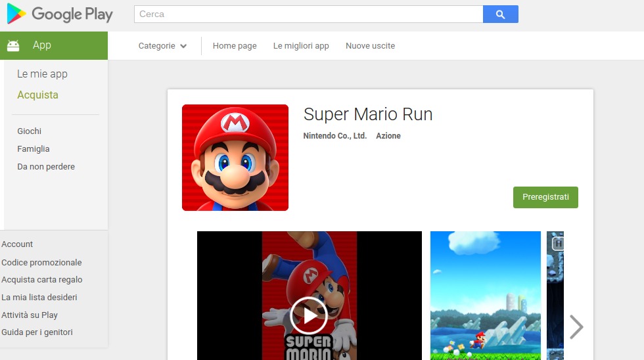Click the Azione genre link
This screenshot has height=360, width=644.
(388, 136)
